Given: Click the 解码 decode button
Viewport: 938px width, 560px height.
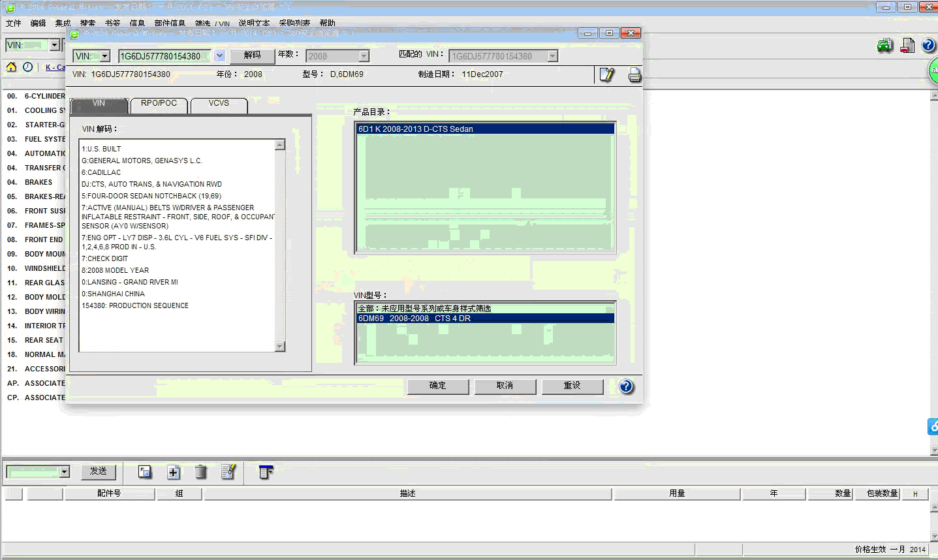Looking at the screenshot, I should [252, 56].
